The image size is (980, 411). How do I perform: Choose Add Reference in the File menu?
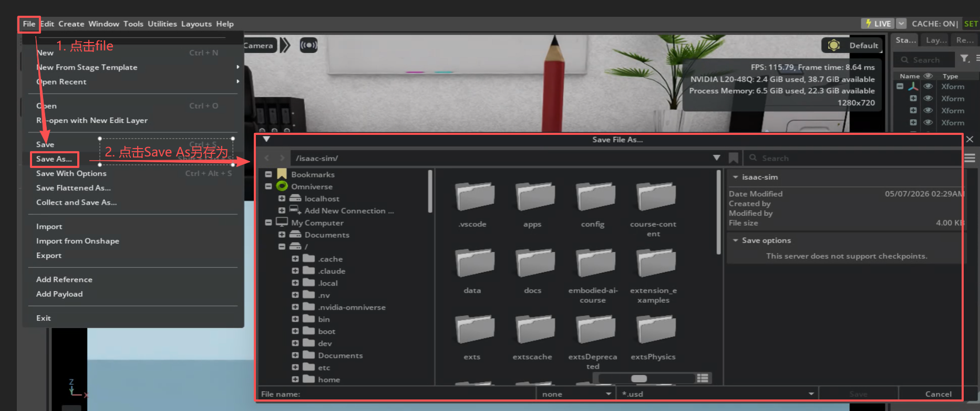tap(64, 279)
